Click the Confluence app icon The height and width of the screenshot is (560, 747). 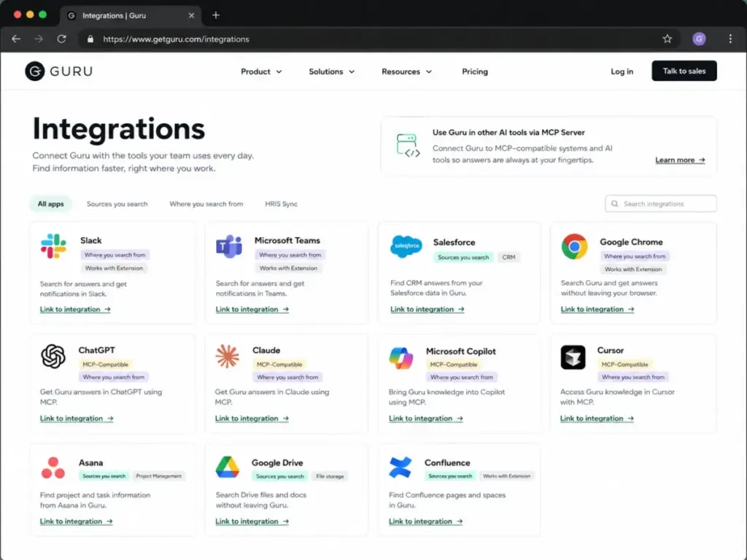(x=400, y=467)
